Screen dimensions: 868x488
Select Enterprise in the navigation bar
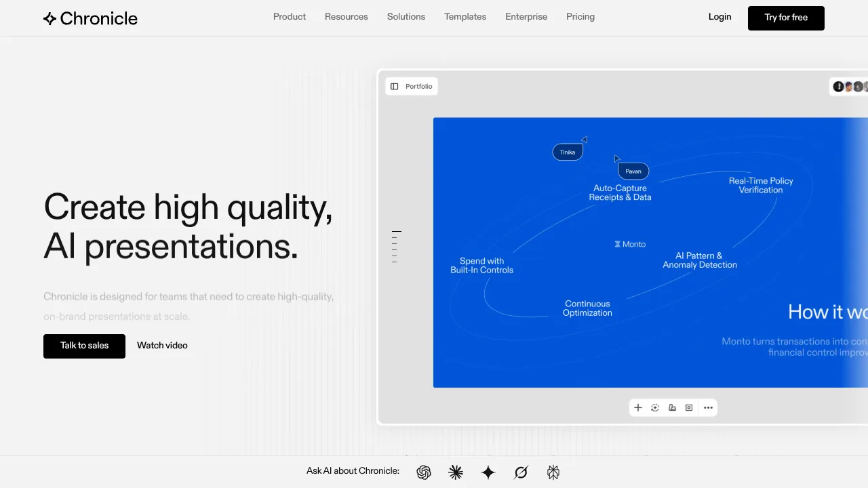526,16
